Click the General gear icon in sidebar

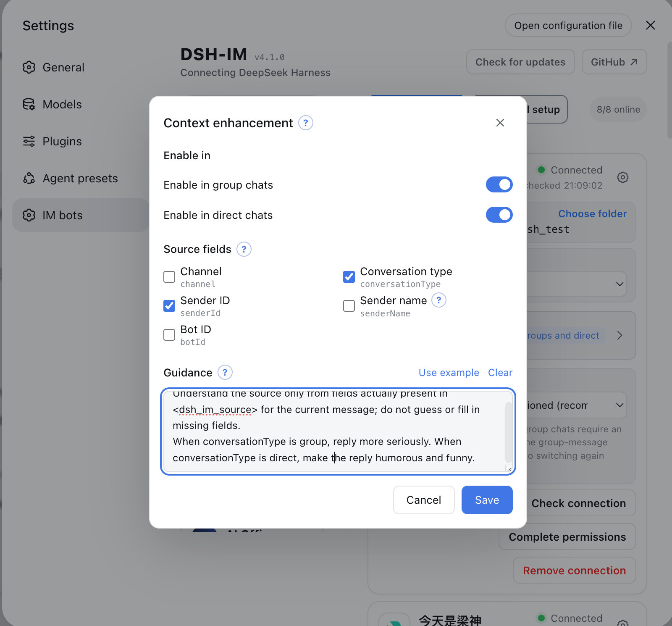pos(29,67)
